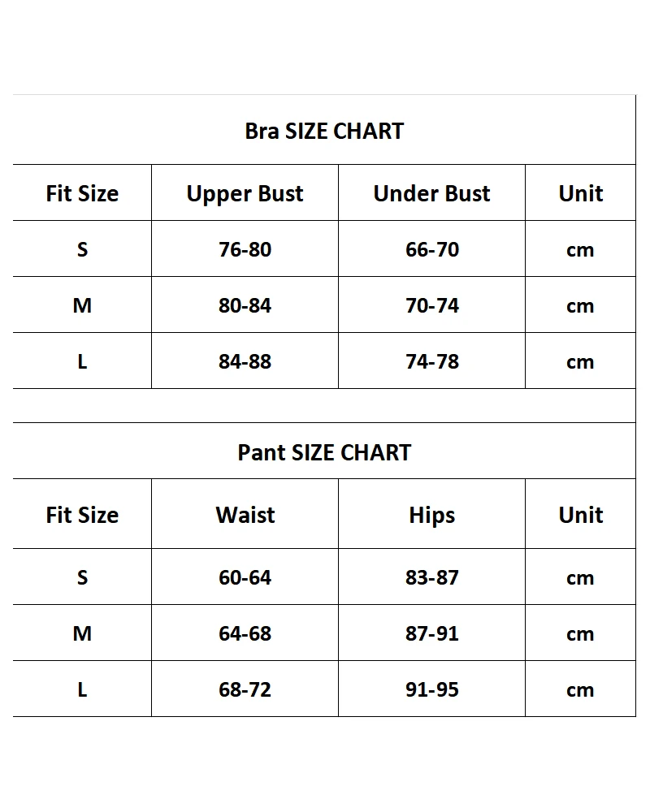Click the bra chart Fit Size header
Viewport: 650px width, 812px height.
(x=82, y=193)
